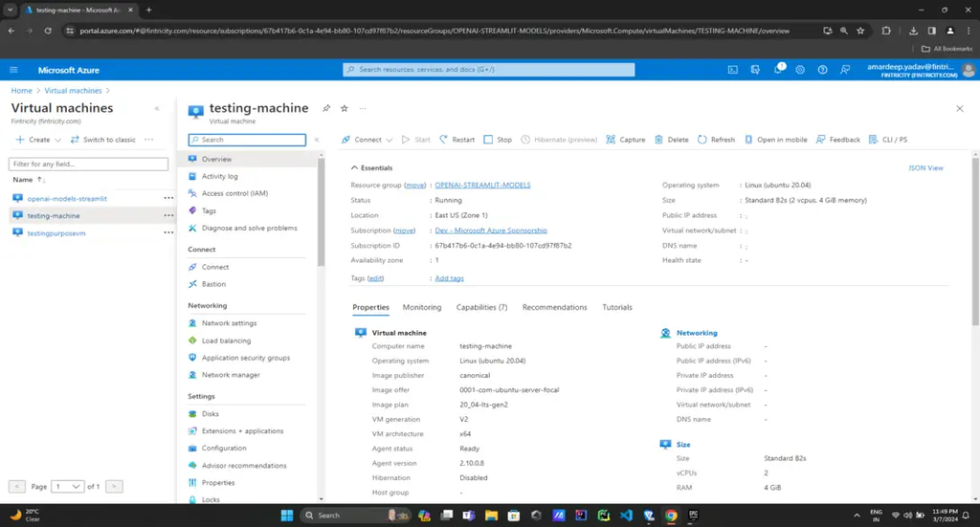Sort list by Name column header
Image resolution: width=980 pixels, height=527 pixels.
pyautogui.click(x=28, y=180)
